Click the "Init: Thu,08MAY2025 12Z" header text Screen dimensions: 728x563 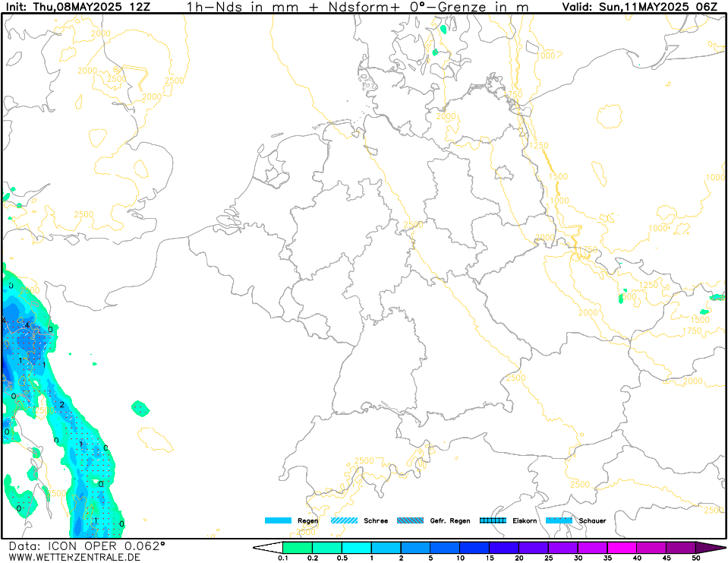coord(79,7)
